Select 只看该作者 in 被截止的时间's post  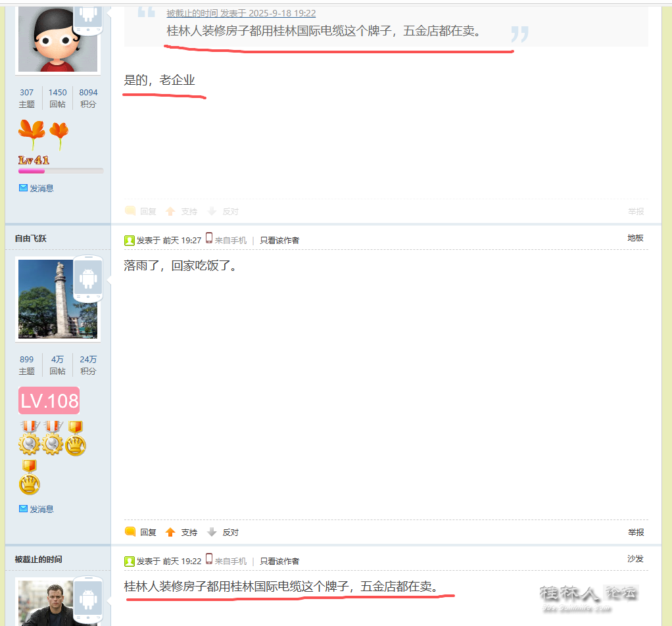(x=279, y=562)
